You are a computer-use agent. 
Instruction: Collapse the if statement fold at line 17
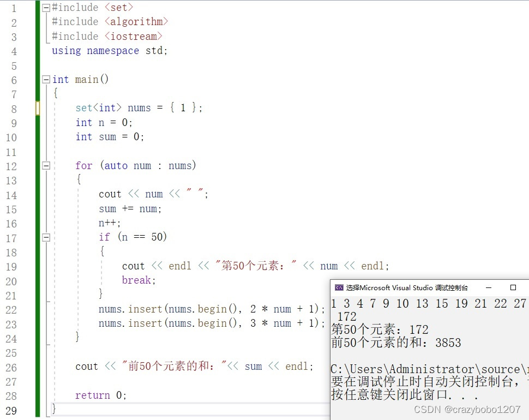(x=46, y=237)
